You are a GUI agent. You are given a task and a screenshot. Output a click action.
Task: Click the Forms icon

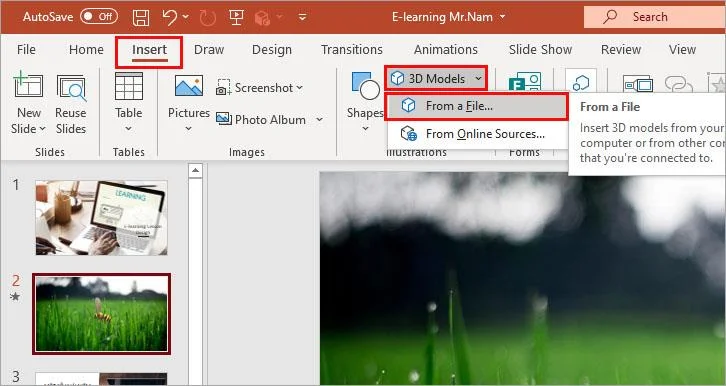(x=525, y=82)
